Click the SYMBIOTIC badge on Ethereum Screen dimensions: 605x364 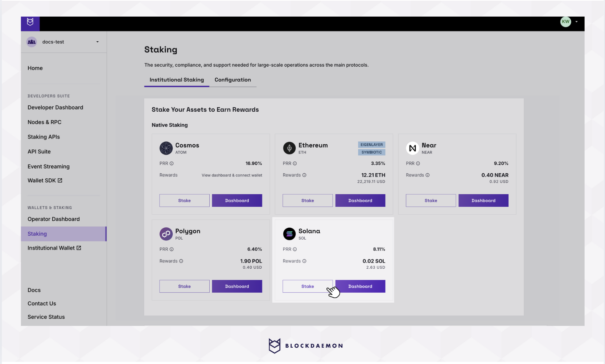tap(371, 152)
